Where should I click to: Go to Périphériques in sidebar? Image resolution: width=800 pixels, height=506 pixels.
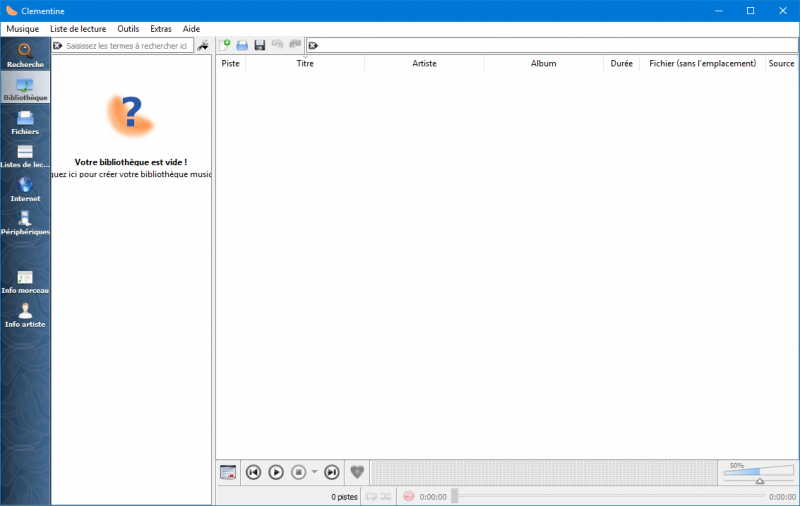(x=25, y=222)
